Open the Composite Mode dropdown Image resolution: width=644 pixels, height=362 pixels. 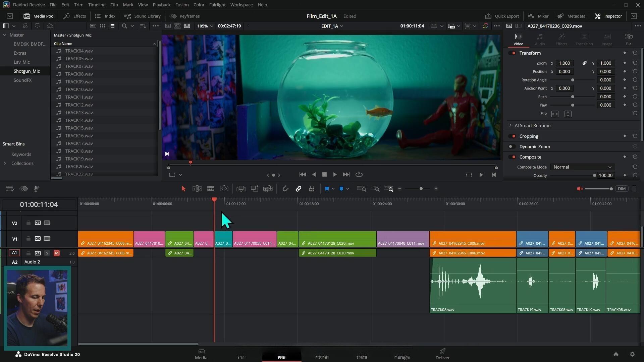point(582,167)
